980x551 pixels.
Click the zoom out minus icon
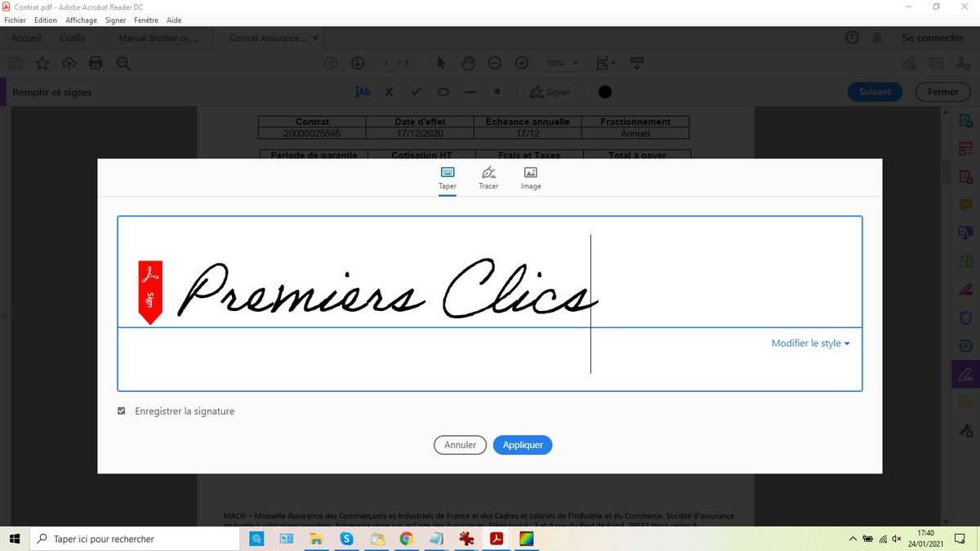click(x=495, y=63)
